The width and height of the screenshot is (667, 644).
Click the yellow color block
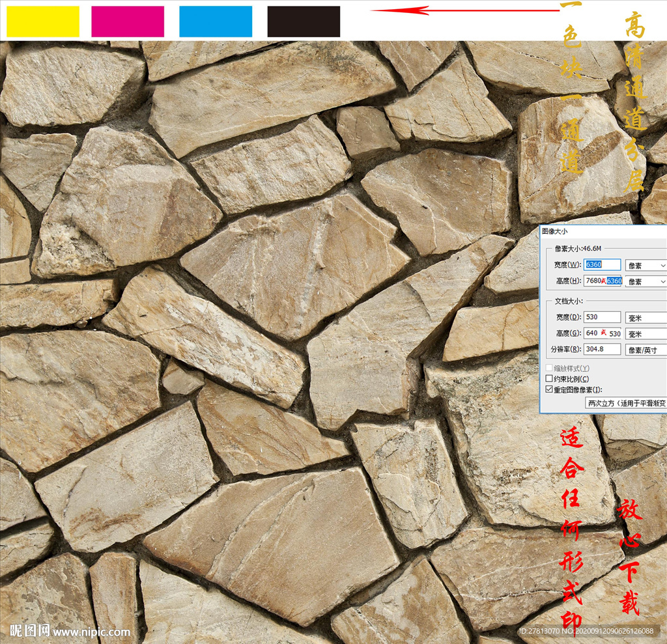43,21
